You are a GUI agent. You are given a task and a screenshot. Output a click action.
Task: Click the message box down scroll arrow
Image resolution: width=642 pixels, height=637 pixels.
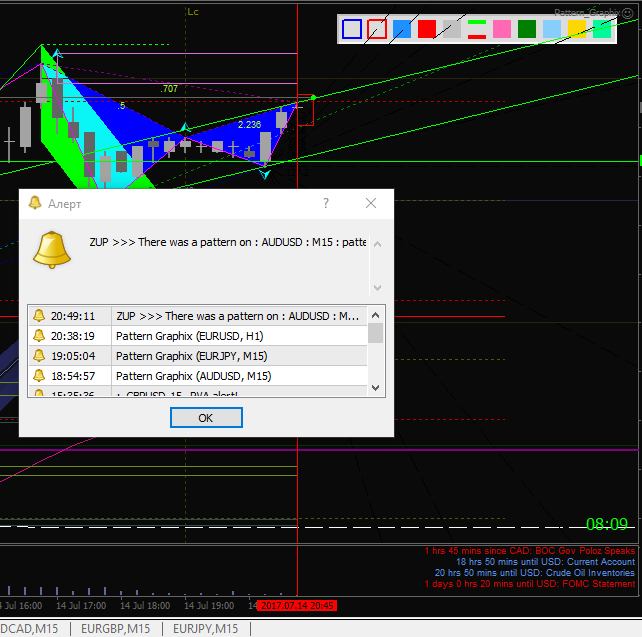coord(378,288)
